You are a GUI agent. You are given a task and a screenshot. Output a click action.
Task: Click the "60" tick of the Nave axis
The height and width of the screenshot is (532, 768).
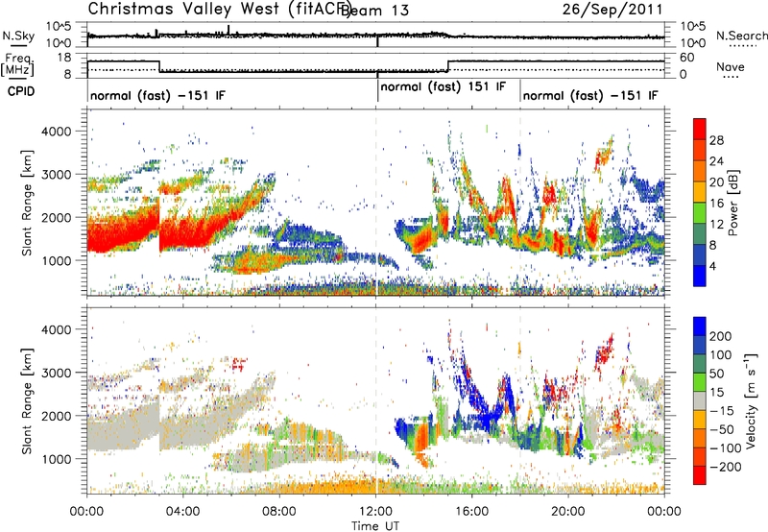[x=687, y=58]
